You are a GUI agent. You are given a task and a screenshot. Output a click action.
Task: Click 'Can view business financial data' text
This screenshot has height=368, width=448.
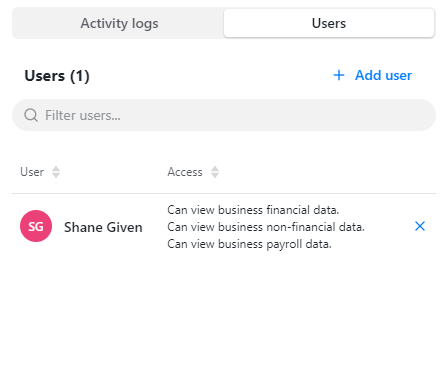click(253, 210)
